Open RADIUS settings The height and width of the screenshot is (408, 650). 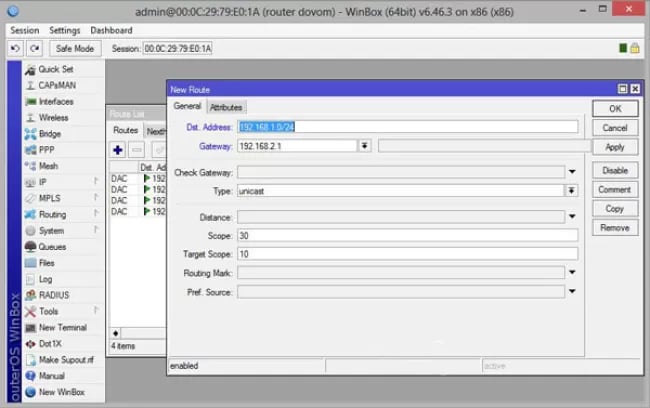coord(54,295)
